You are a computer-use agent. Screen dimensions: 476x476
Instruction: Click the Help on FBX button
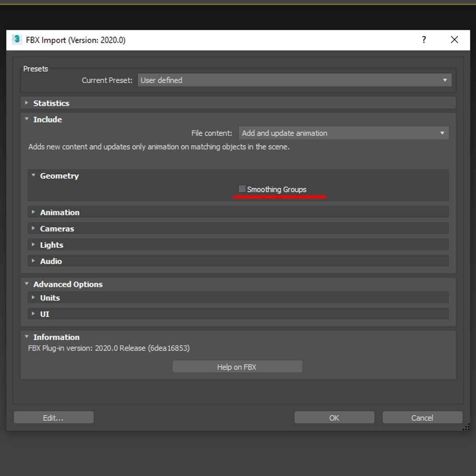pyautogui.click(x=237, y=367)
